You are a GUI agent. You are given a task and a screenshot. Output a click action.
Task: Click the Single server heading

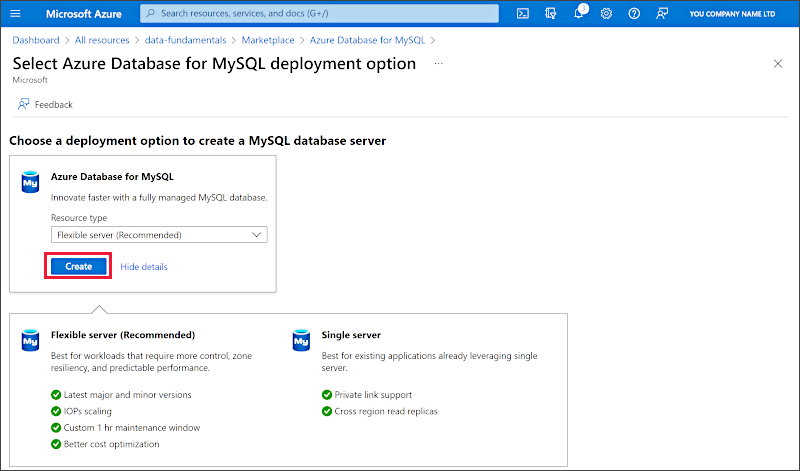coord(351,335)
